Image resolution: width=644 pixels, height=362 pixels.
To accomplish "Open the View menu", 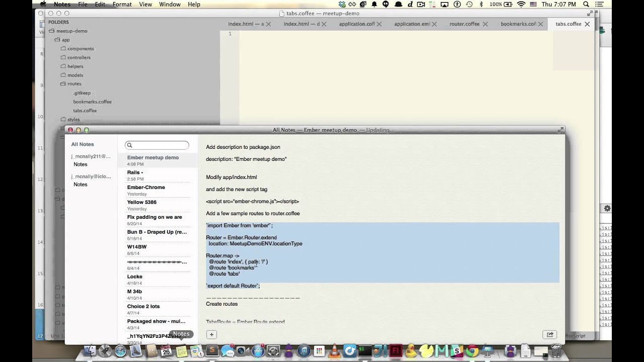I will click(x=145, y=4).
